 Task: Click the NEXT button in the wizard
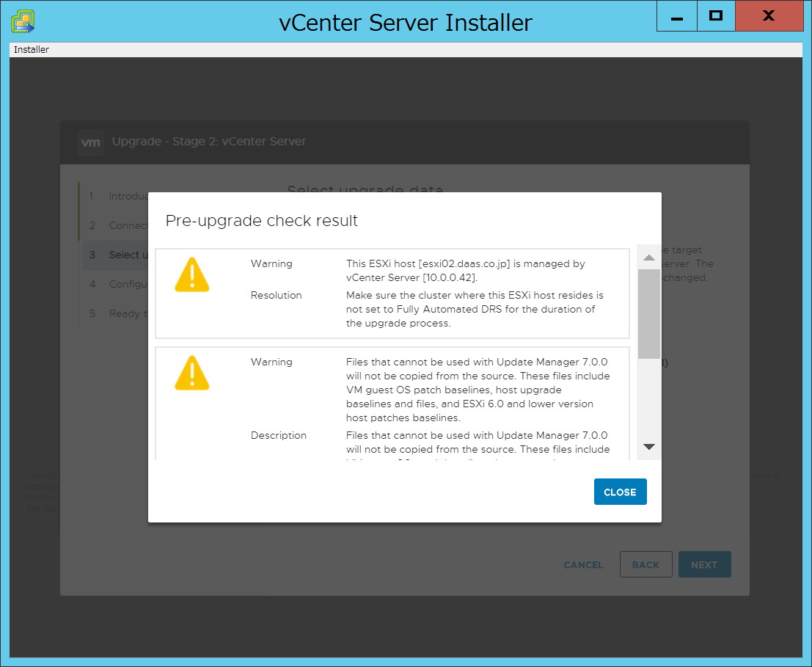pos(704,564)
